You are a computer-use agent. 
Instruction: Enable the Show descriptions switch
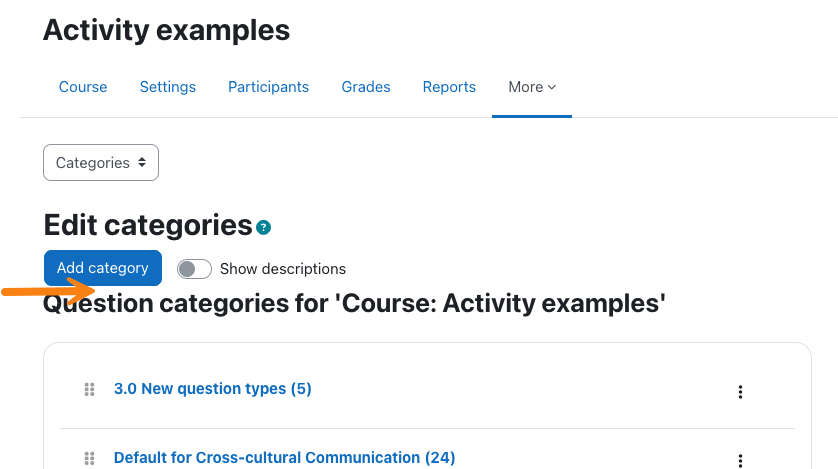pyautogui.click(x=194, y=269)
